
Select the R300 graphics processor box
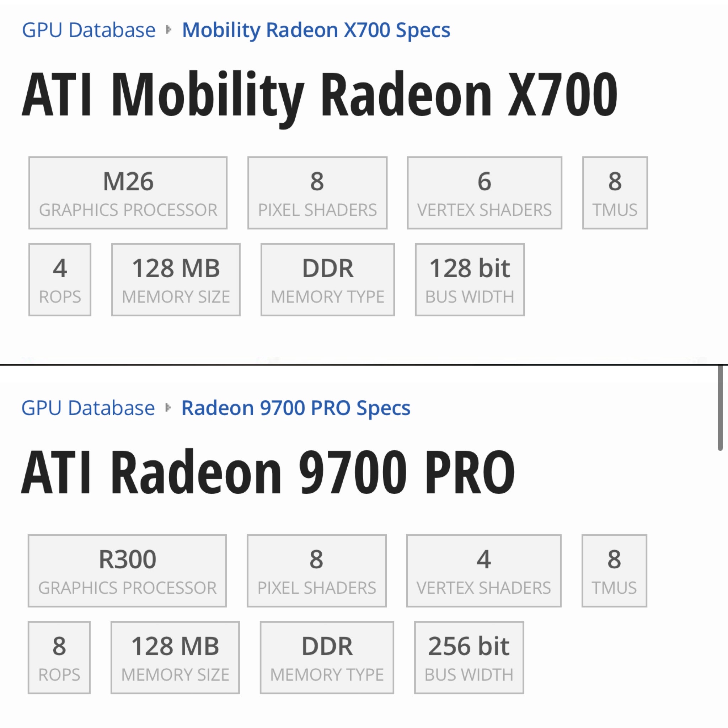tap(127, 571)
